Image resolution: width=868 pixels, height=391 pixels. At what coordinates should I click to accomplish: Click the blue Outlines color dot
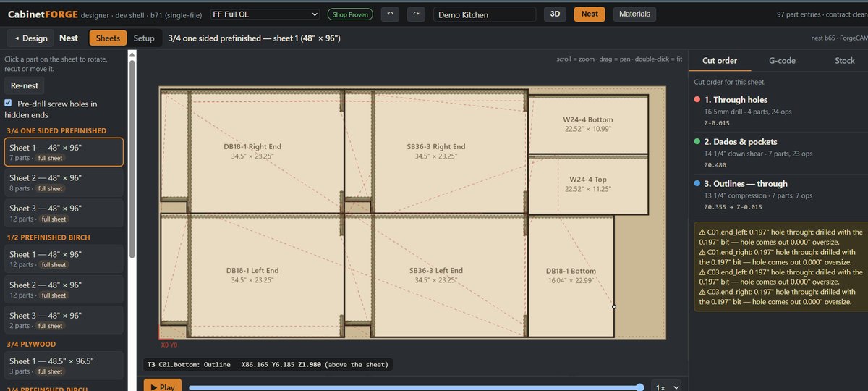(697, 184)
